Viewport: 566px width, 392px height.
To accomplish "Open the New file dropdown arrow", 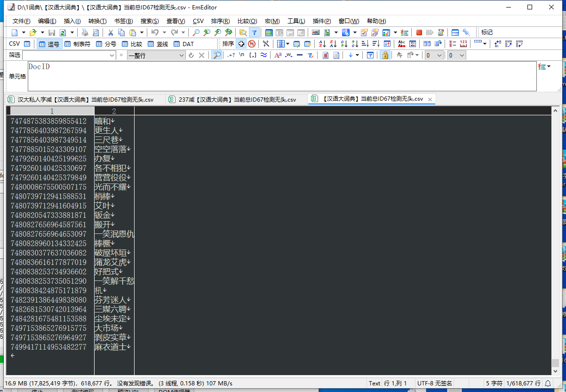I will [23, 32].
